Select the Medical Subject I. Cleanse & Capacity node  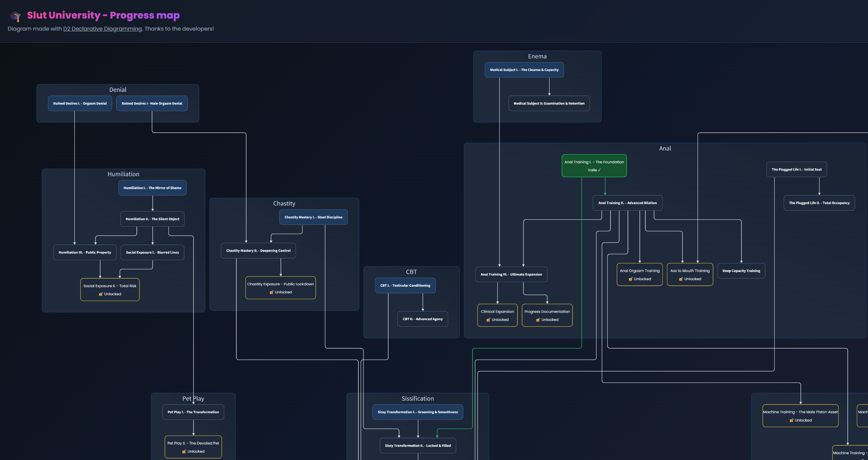(x=524, y=70)
